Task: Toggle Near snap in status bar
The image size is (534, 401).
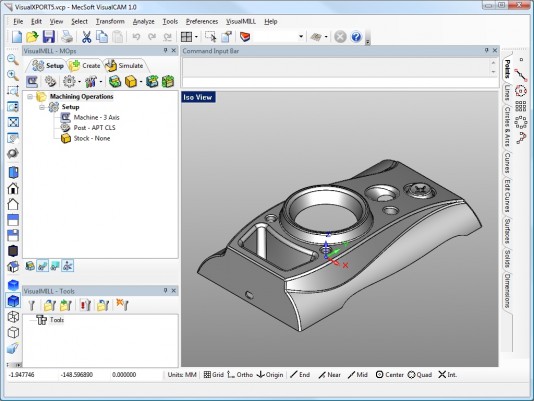Action: pyautogui.click(x=329, y=375)
